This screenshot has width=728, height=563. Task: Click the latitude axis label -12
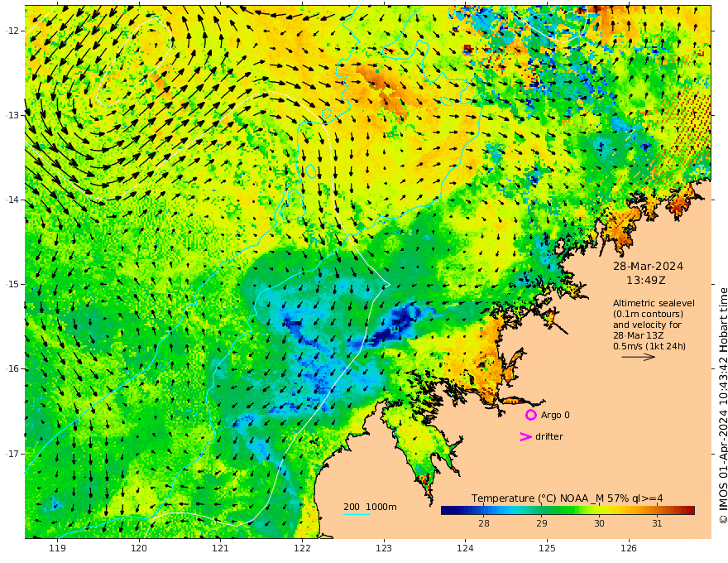12,31
